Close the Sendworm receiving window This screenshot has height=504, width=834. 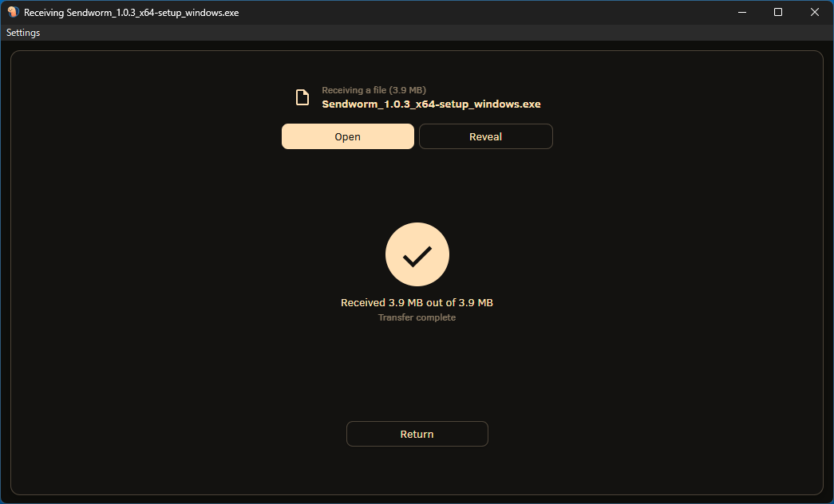(815, 13)
